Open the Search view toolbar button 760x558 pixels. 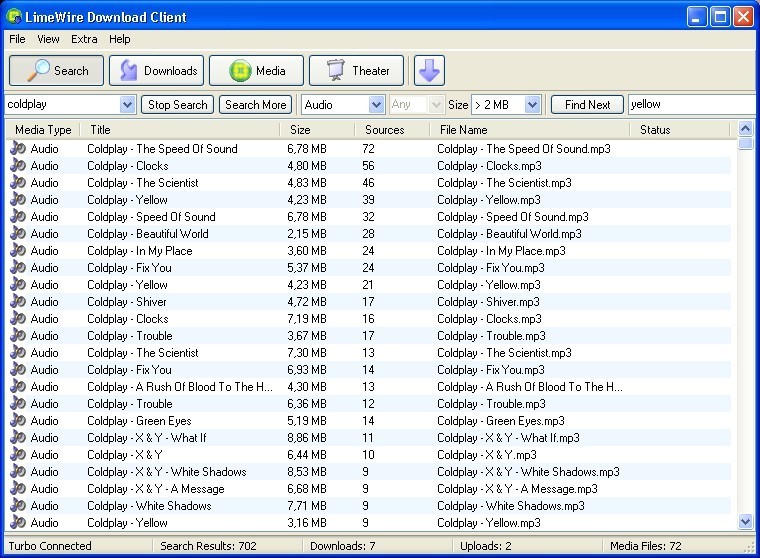pos(56,70)
